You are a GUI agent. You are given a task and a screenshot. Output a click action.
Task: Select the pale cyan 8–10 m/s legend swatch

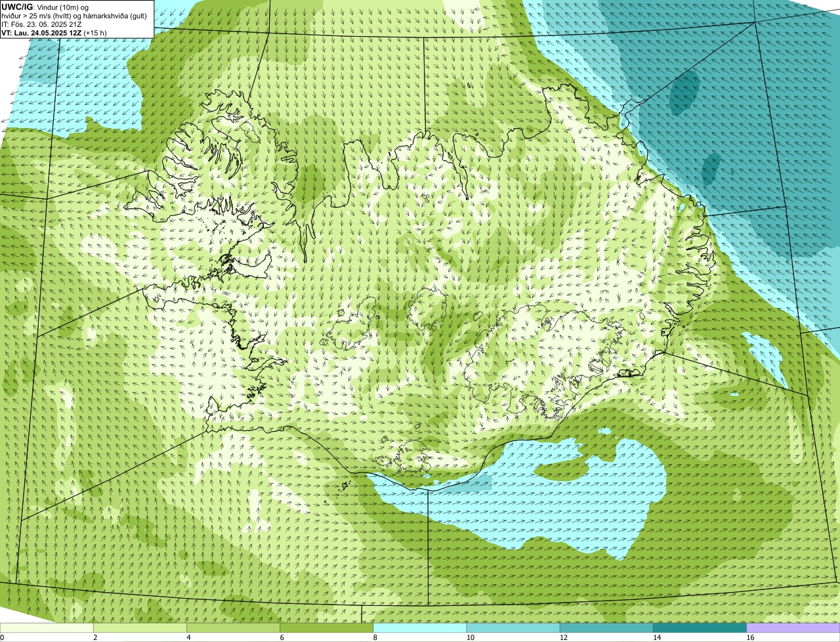point(420,628)
